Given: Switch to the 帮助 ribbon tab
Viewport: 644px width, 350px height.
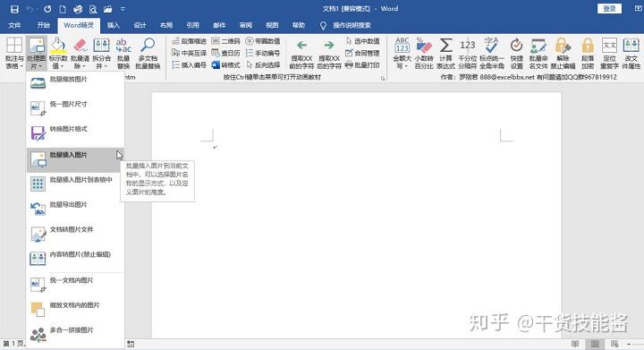Looking at the screenshot, I should pos(299,25).
